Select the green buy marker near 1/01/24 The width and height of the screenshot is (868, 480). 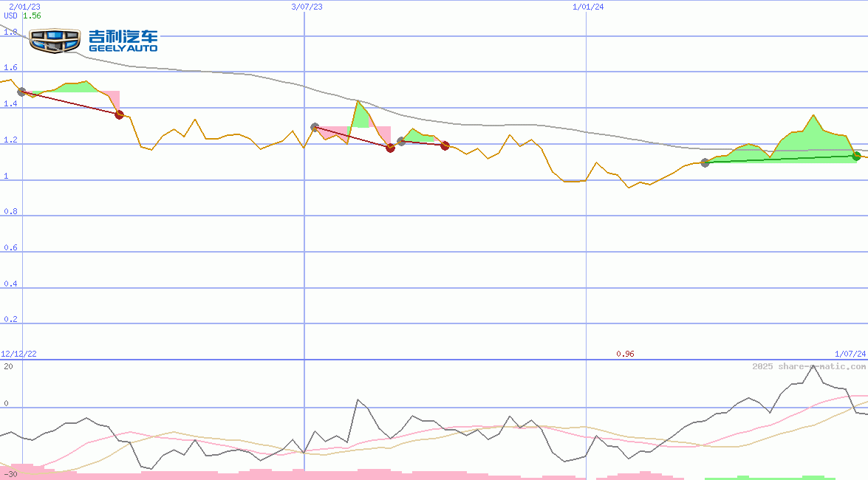(x=705, y=164)
